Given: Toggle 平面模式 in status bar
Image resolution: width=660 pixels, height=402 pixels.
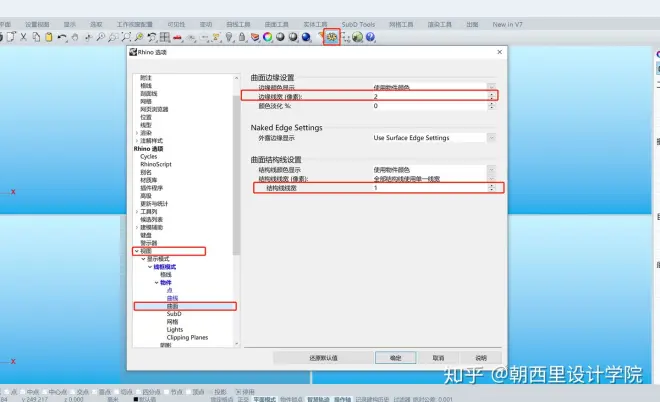Looking at the screenshot, I should [264, 399].
